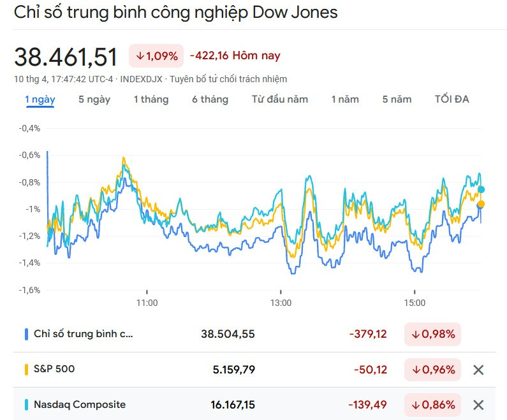Switch to the '5 ngày' tab
The width and height of the screenshot is (507, 420).
click(x=94, y=99)
